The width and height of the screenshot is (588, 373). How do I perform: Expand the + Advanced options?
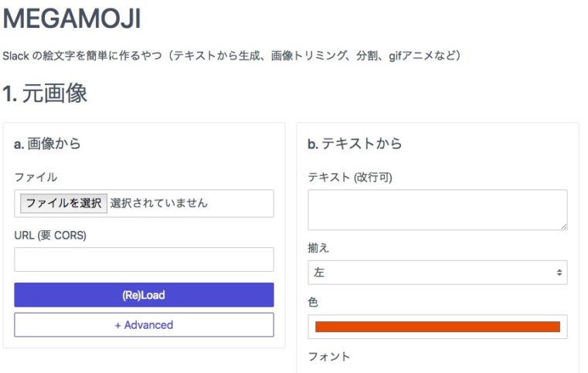(144, 325)
